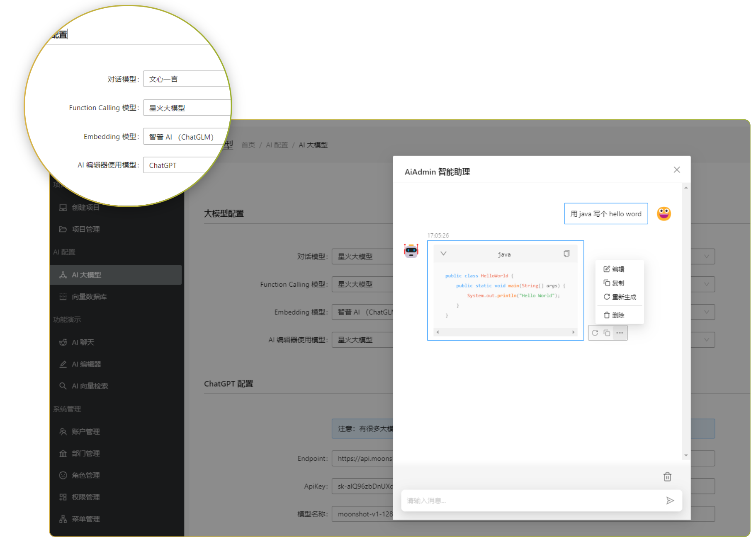This screenshot has width=756, height=542.
Task: Click the 项目管理 folder icon
Action: coord(63,229)
